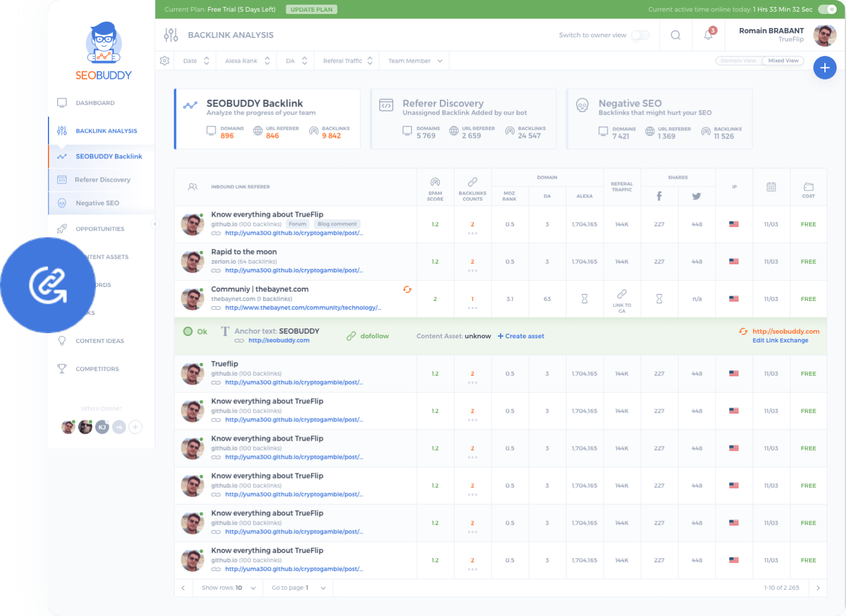Open Content Ideas in the sidebar

[x=99, y=341]
